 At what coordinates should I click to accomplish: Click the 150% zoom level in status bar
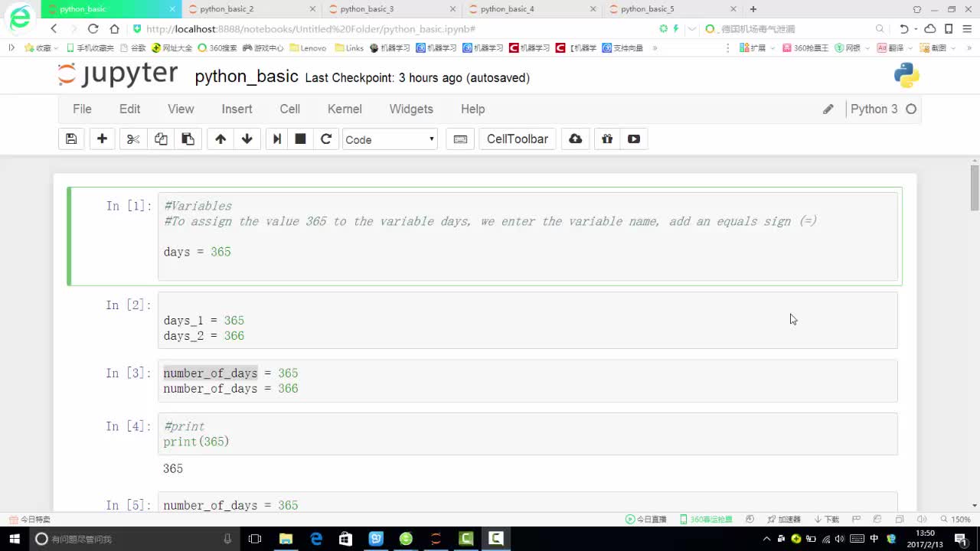[955, 519]
